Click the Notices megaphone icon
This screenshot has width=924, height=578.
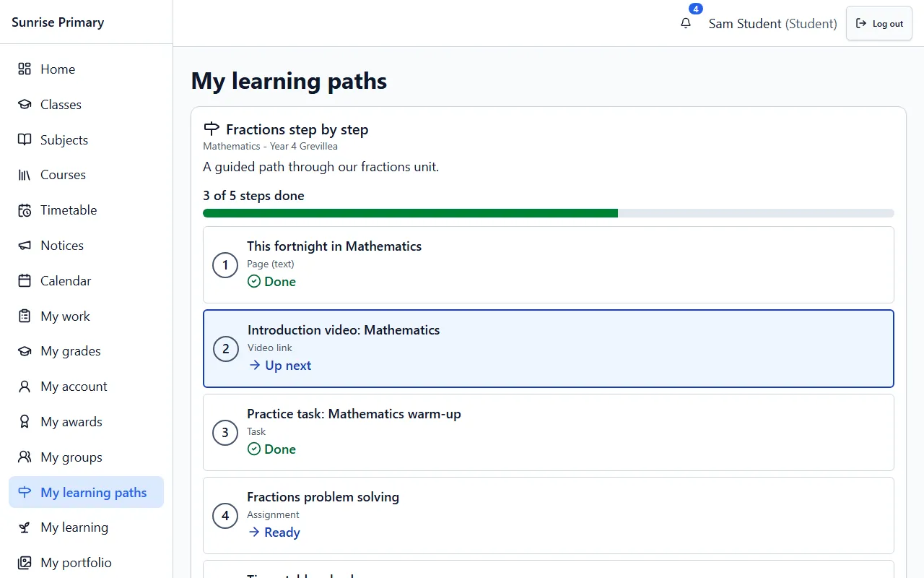click(x=25, y=246)
